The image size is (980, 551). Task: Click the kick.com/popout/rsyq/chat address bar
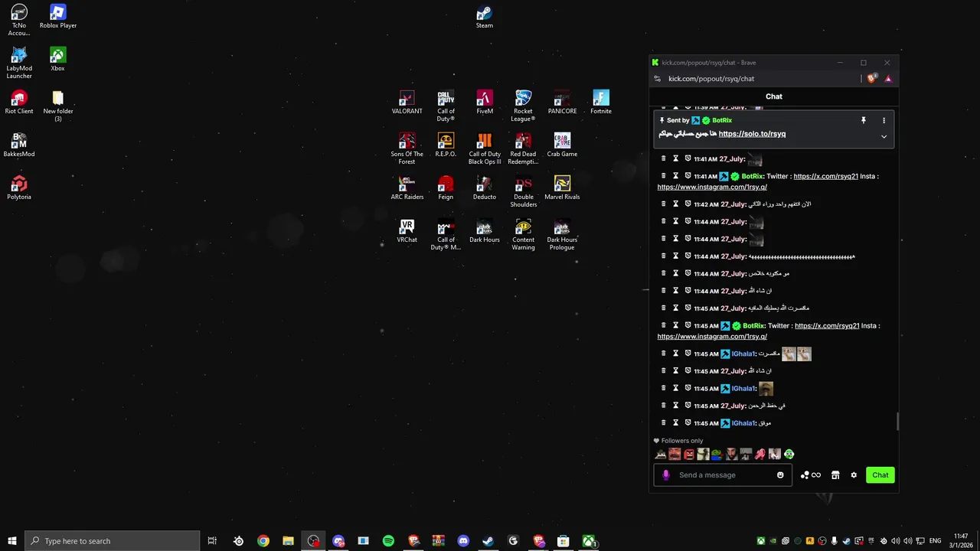click(x=711, y=78)
